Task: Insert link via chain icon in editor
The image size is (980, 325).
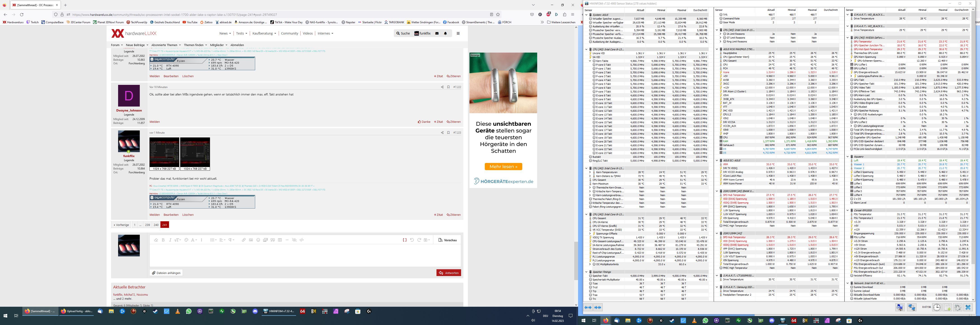Action: click(244, 240)
